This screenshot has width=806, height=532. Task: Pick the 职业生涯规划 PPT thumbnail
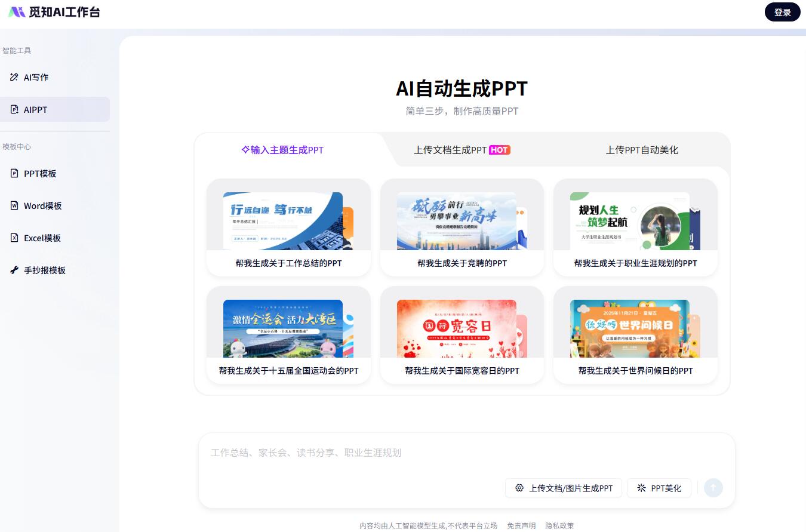click(x=635, y=221)
